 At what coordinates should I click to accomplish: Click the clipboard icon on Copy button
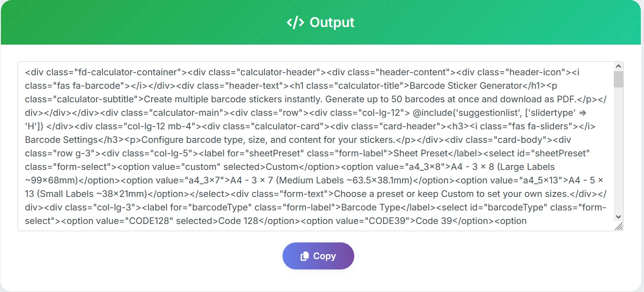pyautogui.click(x=305, y=256)
